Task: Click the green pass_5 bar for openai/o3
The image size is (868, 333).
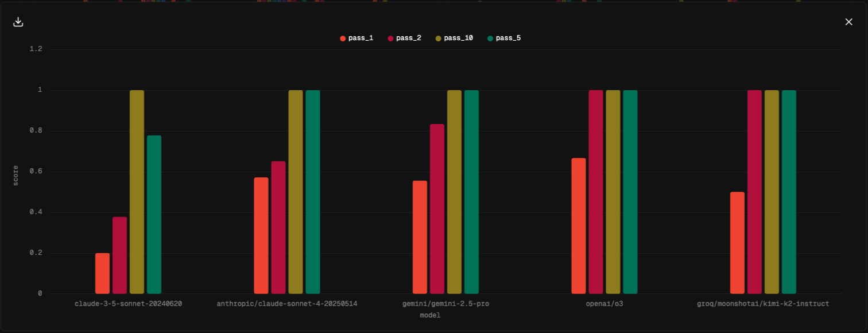Action: click(x=630, y=192)
